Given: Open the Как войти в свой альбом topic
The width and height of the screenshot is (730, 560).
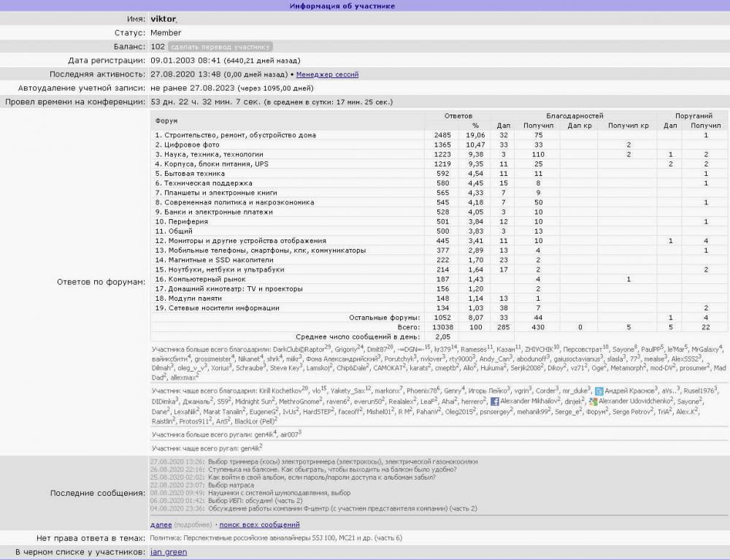Looking at the screenshot, I should pyautogui.click(x=322, y=477).
